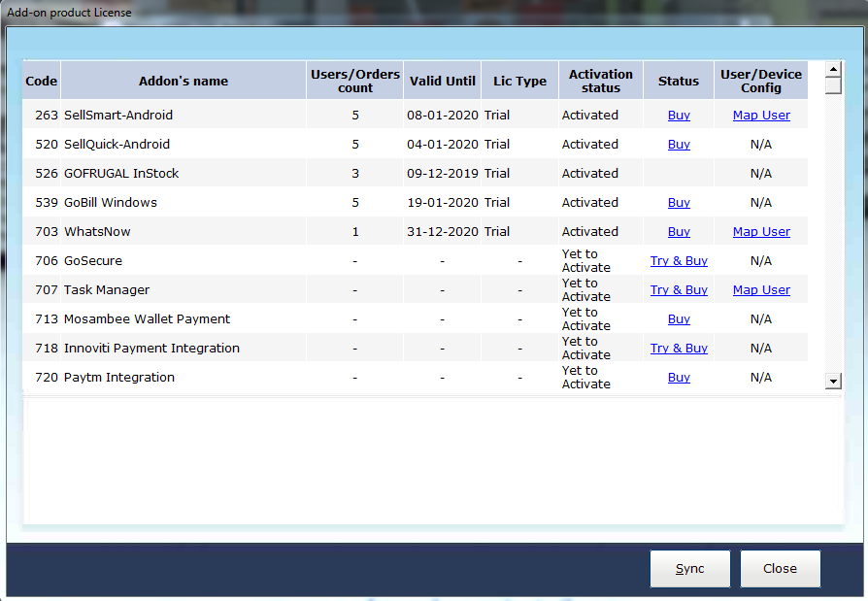Image resolution: width=868 pixels, height=601 pixels.
Task: Click Buy link for GoBill Windows
Action: (679, 203)
